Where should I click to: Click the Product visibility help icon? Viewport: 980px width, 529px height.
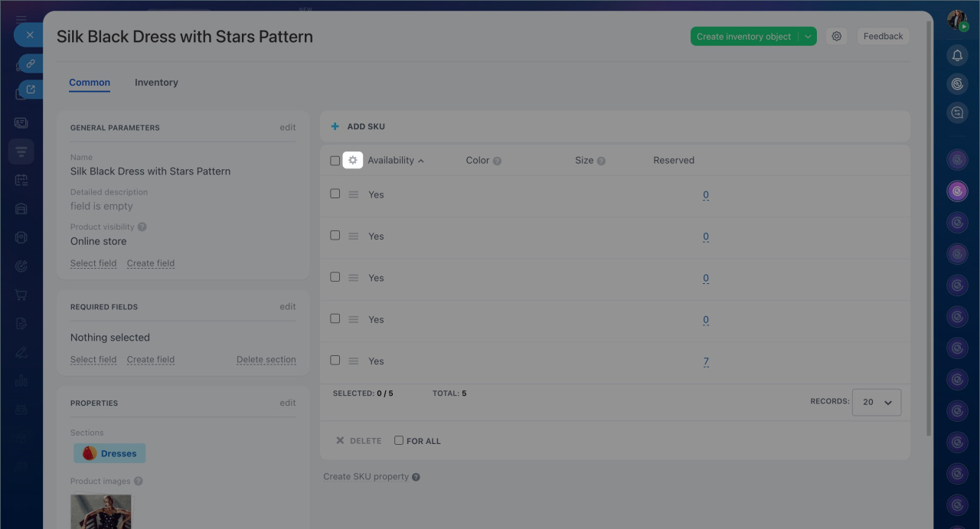pyautogui.click(x=142, y=227)
